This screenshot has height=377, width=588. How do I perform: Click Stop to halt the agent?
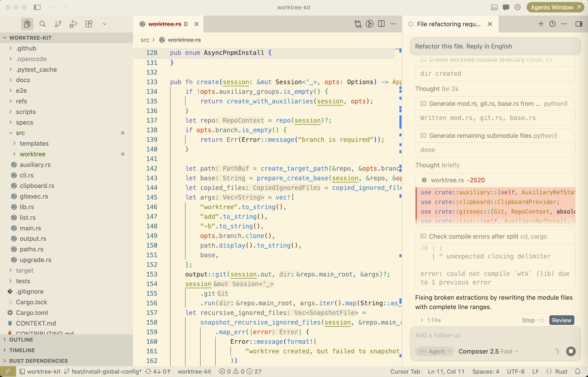click(533, 320)
